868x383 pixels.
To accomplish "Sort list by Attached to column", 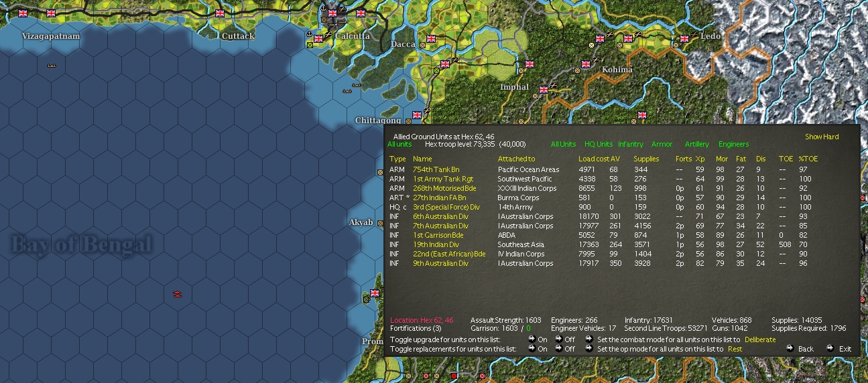I will [516, 159].
